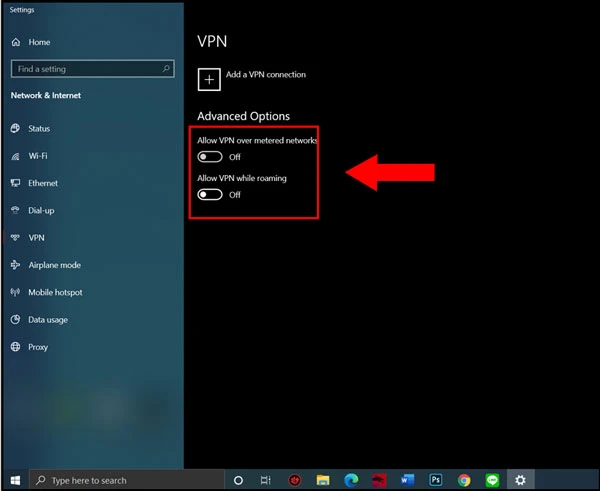Open the Data usage page
This screenshot has height=491, width=600.
(48, 320)
